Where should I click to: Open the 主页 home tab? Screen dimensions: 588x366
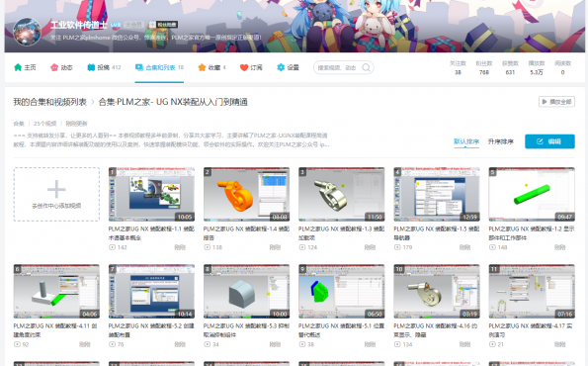(25, 67)
